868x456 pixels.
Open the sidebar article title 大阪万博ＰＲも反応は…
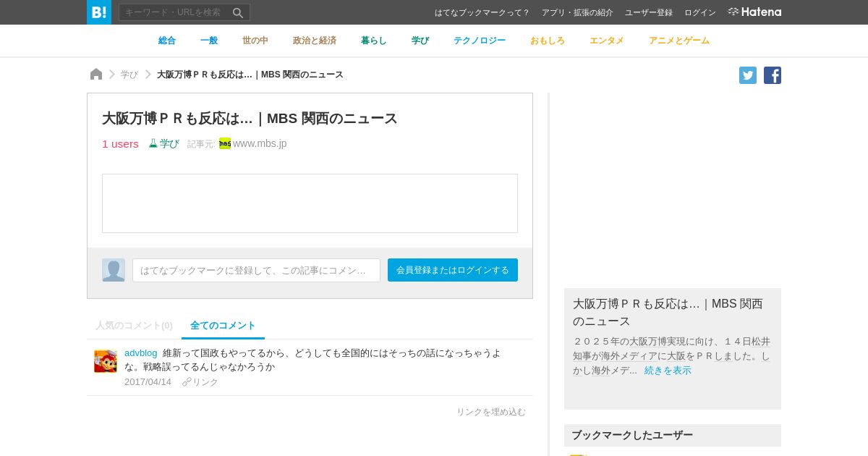tap(668, 312)
